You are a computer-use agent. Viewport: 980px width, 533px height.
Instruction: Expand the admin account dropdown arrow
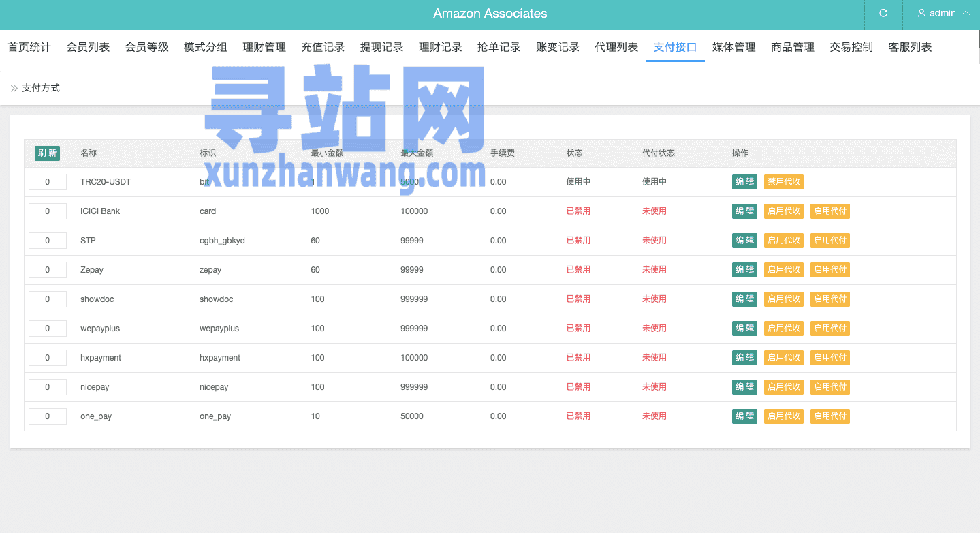965,13
